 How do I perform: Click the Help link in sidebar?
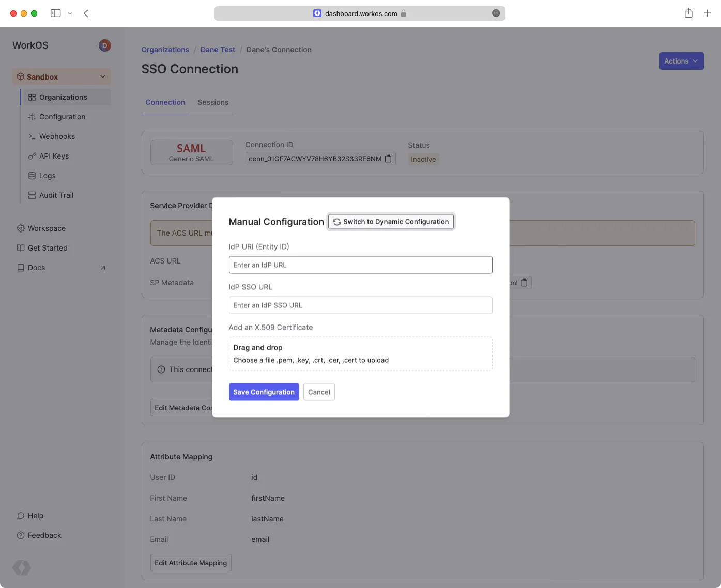coord(36,516)
